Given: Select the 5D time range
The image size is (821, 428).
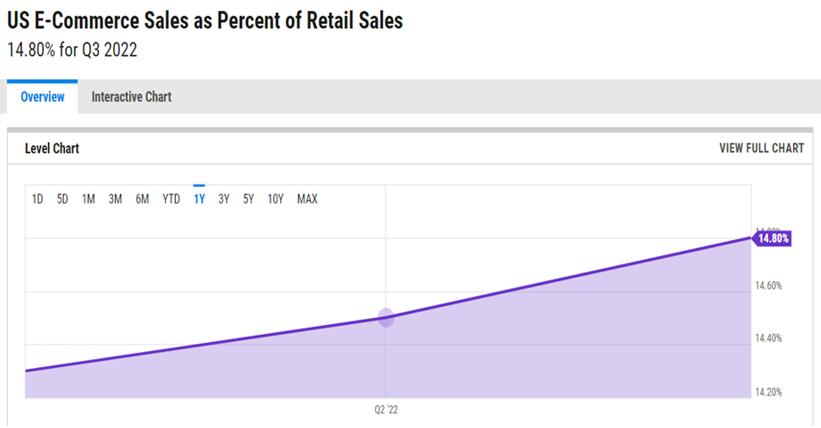Looking at the screenshot, I should tap(62, 199).
